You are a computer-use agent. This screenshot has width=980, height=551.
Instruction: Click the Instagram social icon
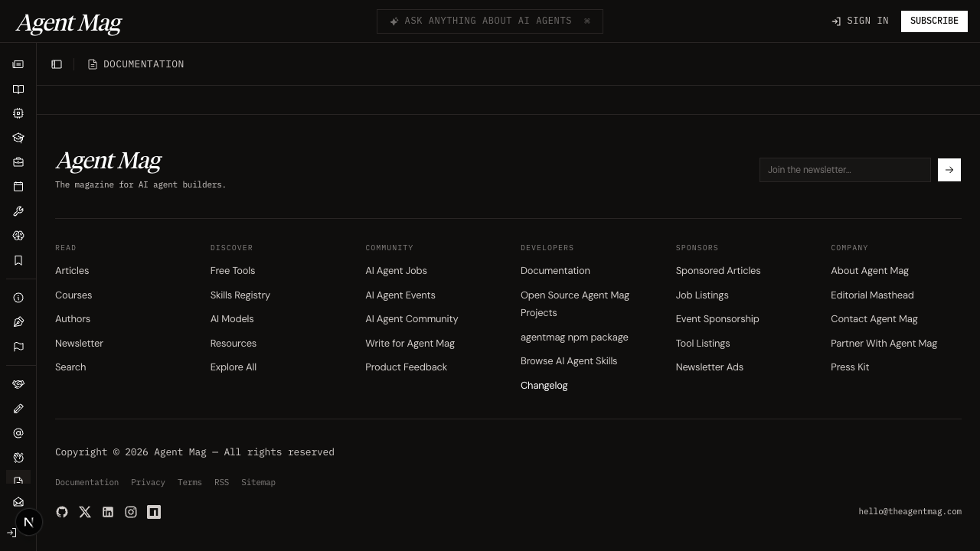[x=131, y=512]
